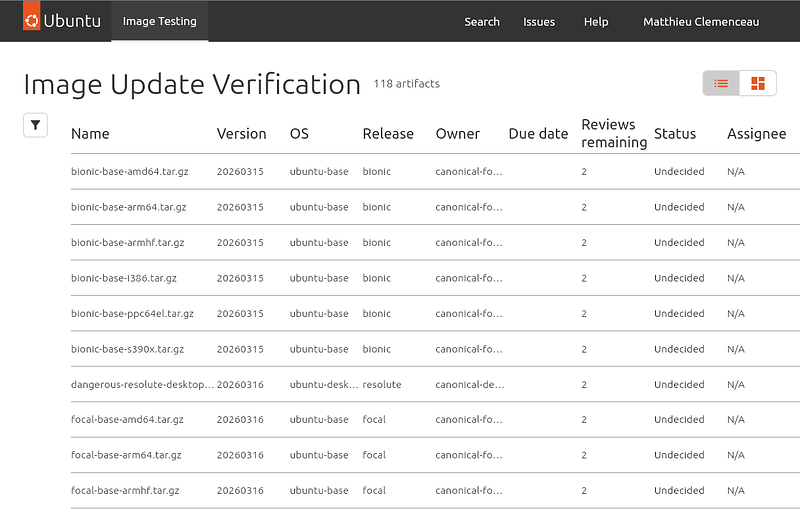Click reviews remaining 2 in bionic-base-i386 row
This screenshot has height=509, width=800.
point(584,278)
